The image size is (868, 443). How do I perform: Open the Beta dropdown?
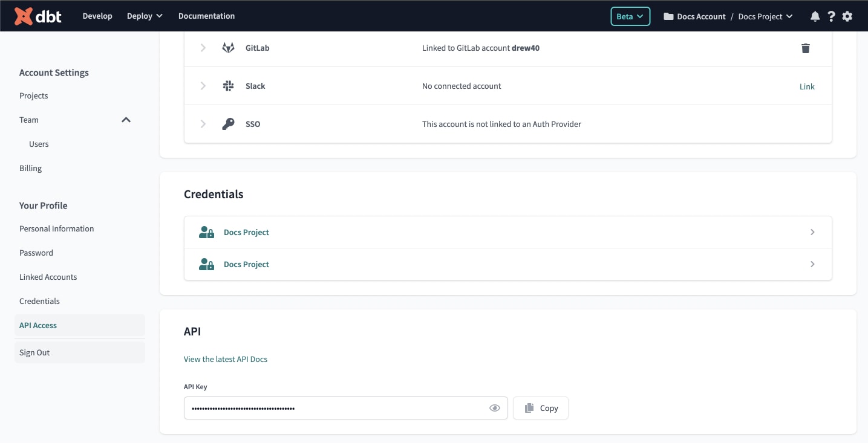tap(630, 16)
